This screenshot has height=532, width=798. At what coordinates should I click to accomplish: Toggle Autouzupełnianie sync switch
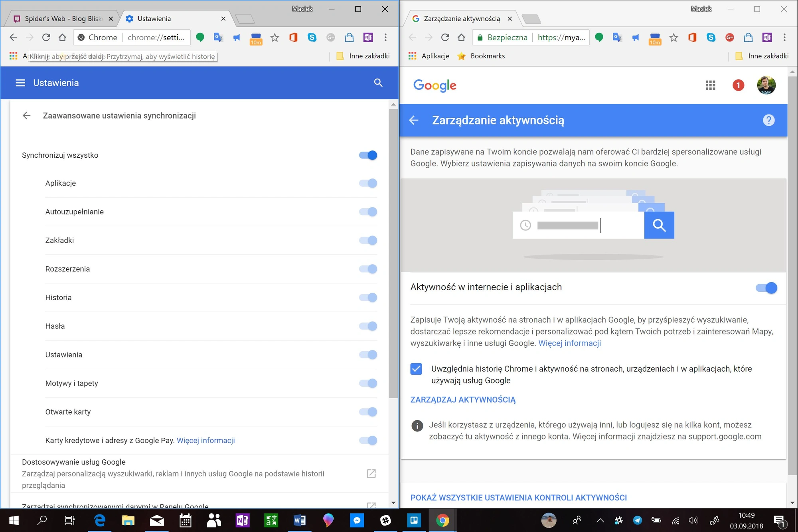pos(368,212)
